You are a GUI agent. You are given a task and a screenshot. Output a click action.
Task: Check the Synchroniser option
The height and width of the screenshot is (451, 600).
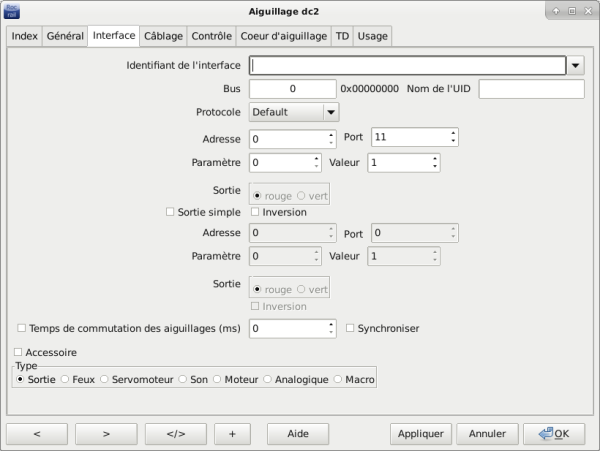point(351,328)
